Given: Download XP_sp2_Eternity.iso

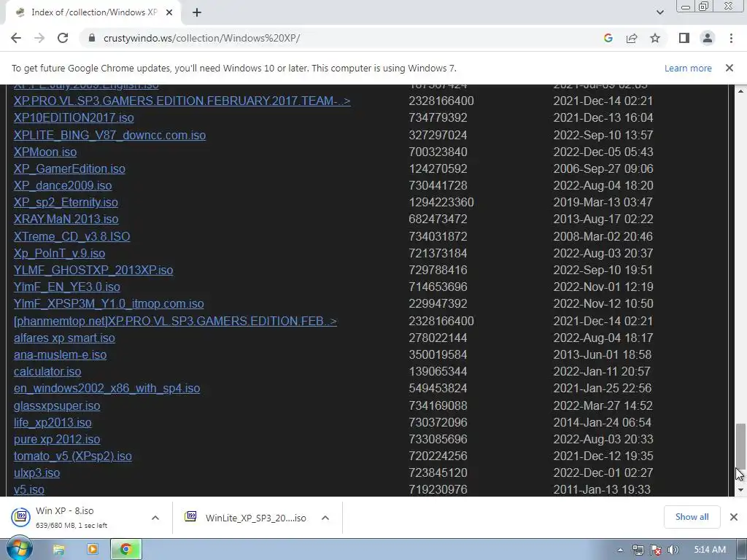Looking at the screenshot, I should tap(66, 202).
